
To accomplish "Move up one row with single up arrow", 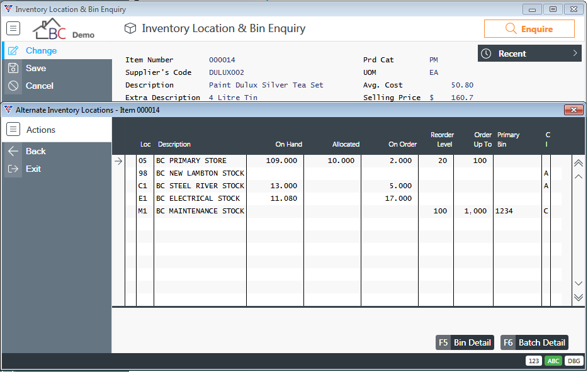I will pos(579,177).
